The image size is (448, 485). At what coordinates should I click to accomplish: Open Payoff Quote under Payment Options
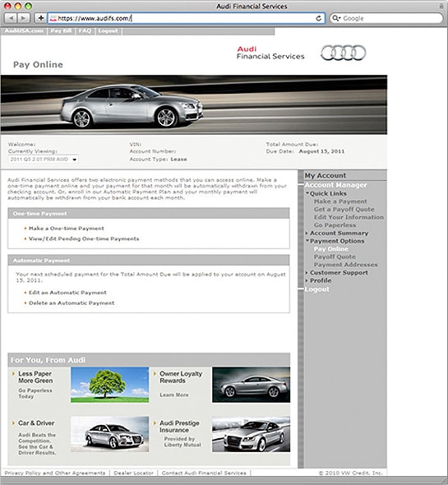pyautogui.click(x=335, y=256)
